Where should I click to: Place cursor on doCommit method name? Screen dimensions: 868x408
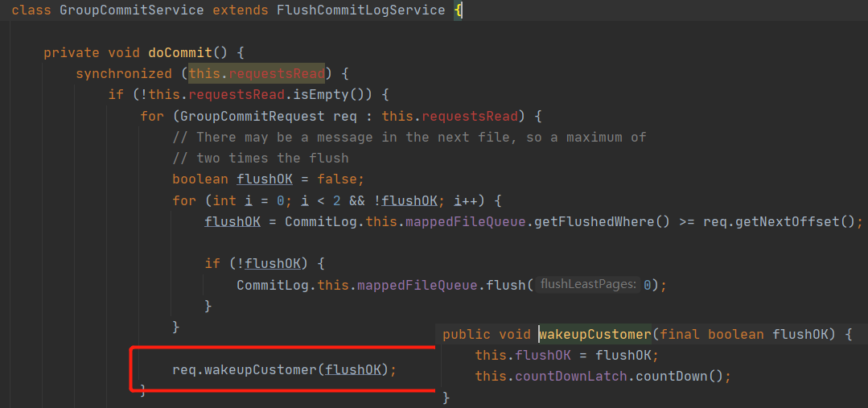(x=180, y=53)
